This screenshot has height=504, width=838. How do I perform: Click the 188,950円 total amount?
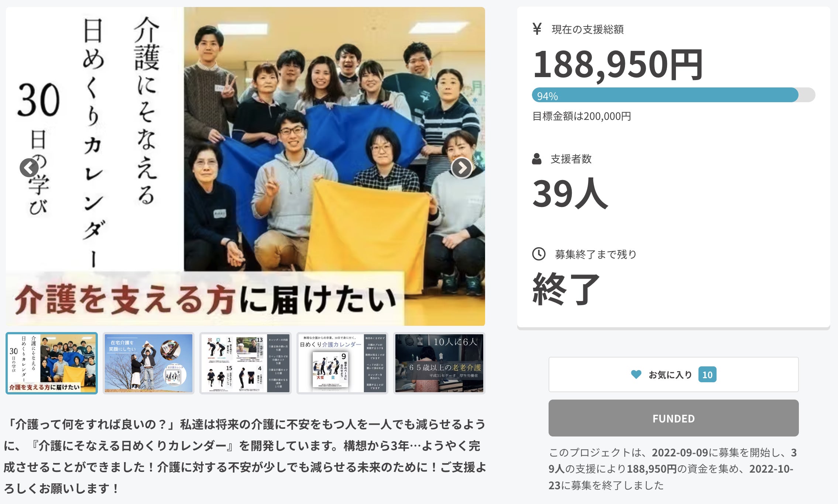pyautogui.click(x=618, y=65)
